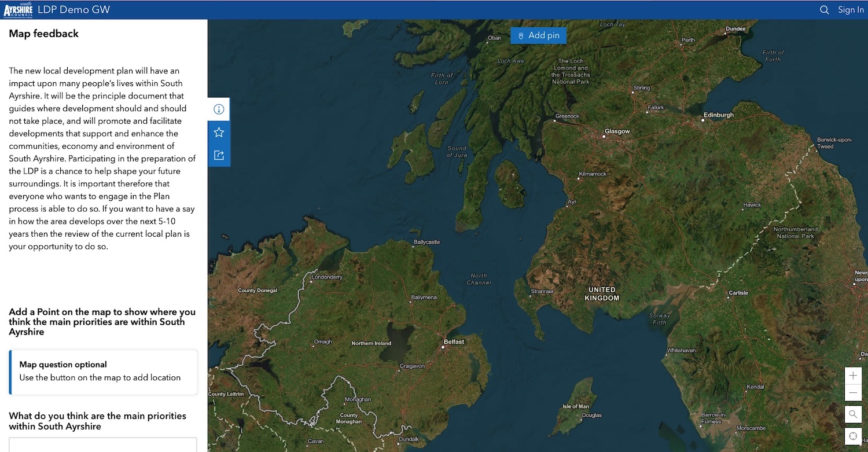Click the Sign In link
The width and height of the screenshot is (868, 452).
coord(851,10)
